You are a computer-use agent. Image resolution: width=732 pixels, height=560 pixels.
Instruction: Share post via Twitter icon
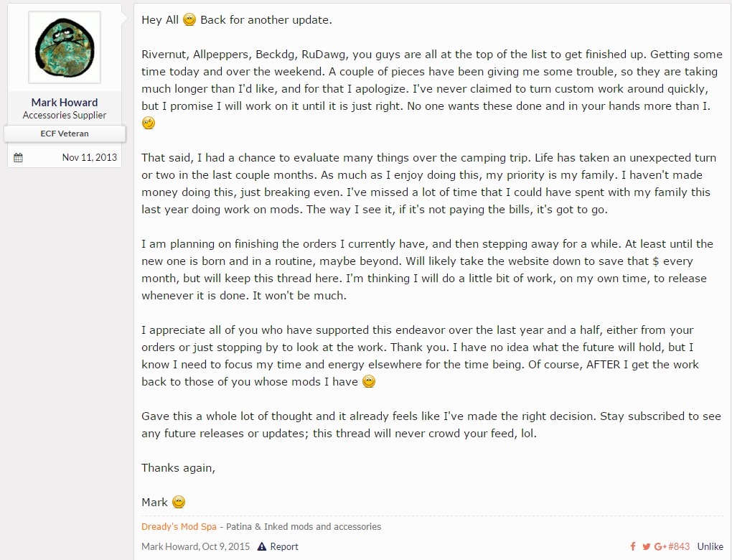tap(646, 546)
